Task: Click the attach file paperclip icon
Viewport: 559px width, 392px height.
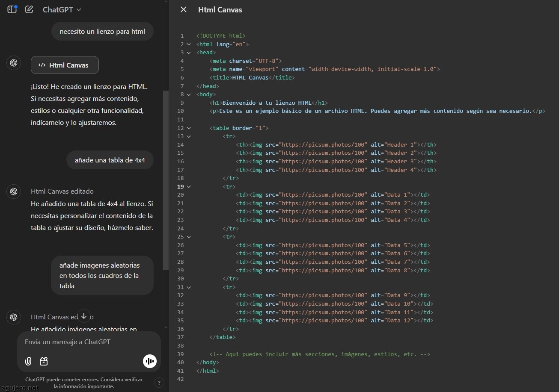Action: point(28,361)
